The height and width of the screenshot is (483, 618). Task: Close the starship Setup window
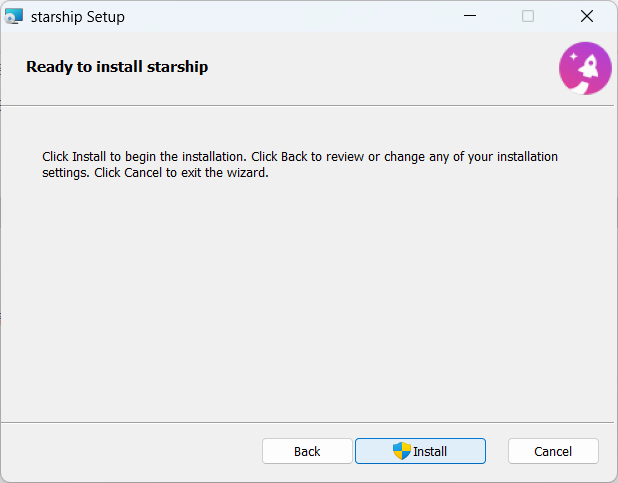click(587, 16)
